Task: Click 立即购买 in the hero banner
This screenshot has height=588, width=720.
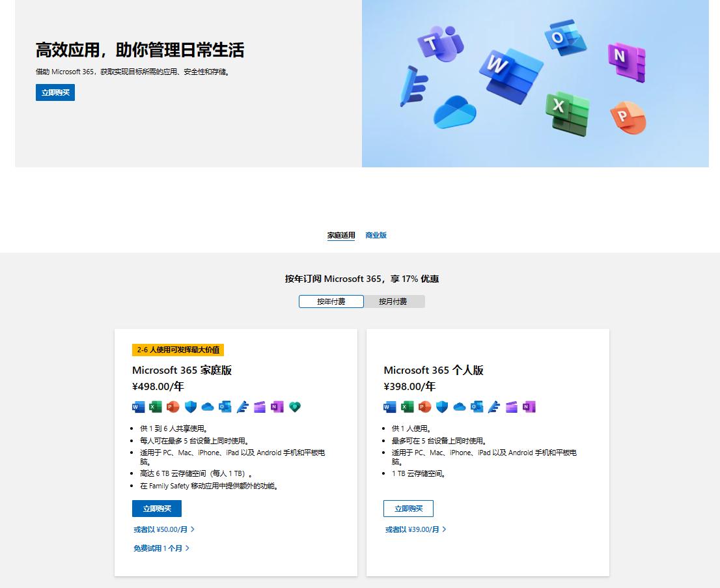Action: [55, 92]
